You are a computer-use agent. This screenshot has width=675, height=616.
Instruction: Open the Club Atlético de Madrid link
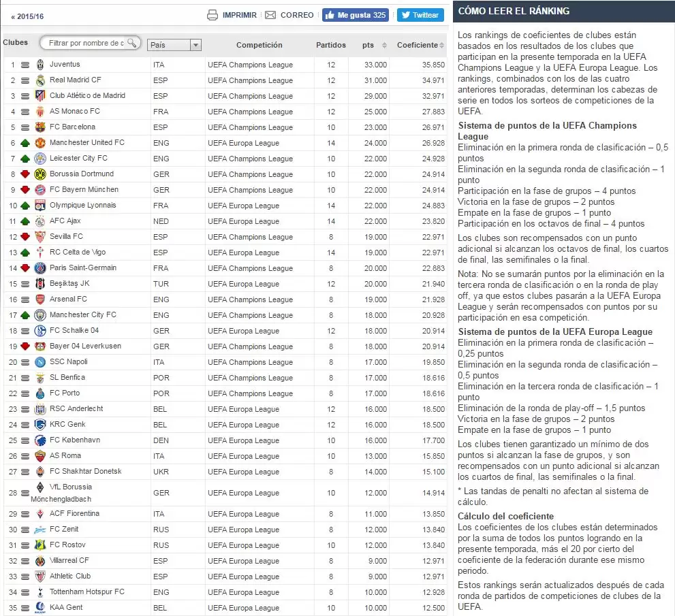pyautogui.click(x=87, y=96)
